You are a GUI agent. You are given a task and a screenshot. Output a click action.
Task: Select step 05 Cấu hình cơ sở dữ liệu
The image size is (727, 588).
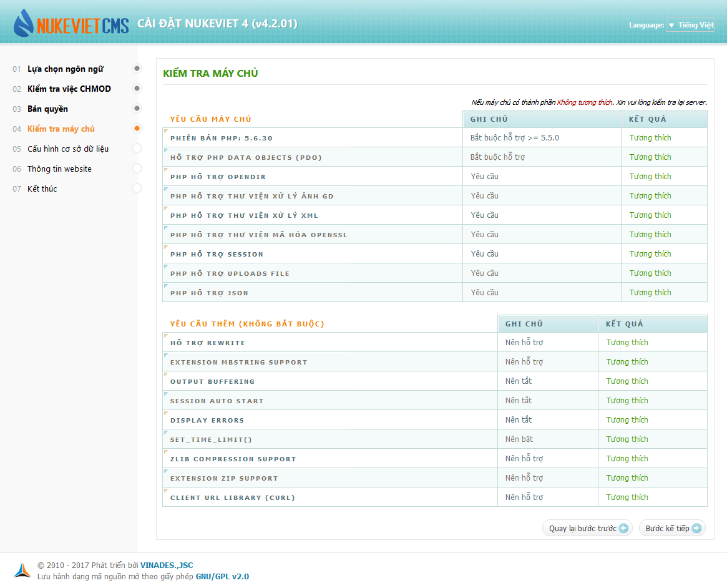click(68, 149)
